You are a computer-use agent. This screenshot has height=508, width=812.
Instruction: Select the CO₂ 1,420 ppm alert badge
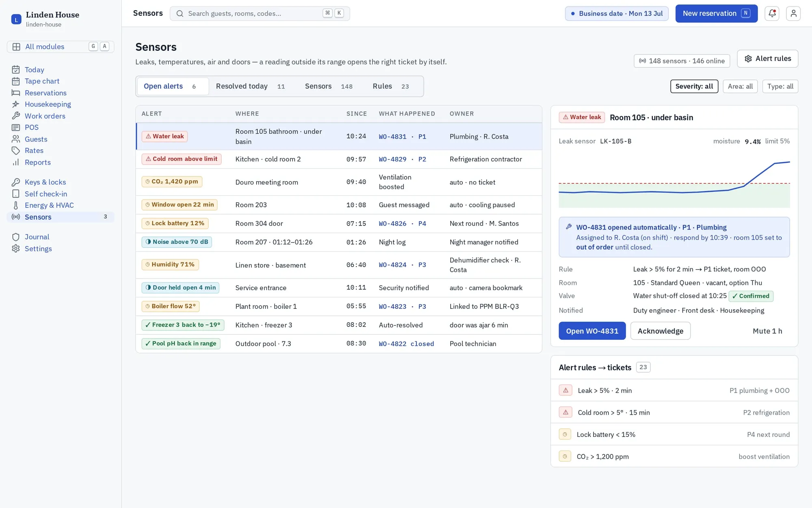(x=172, y=182)
